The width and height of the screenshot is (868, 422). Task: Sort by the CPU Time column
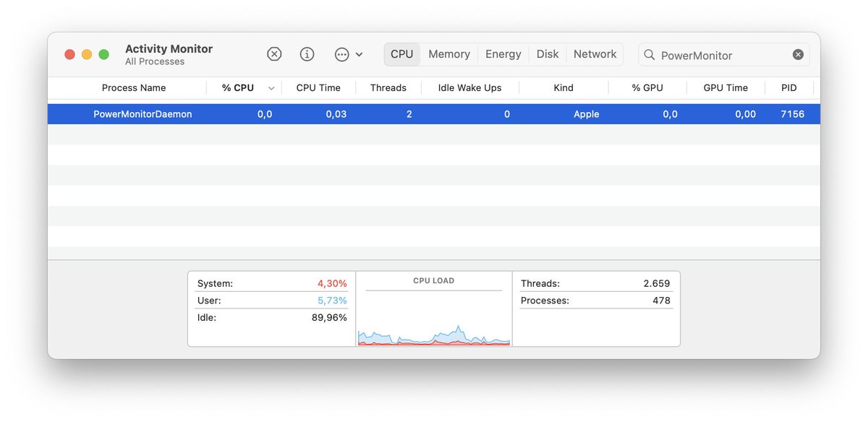coord(318,88)
